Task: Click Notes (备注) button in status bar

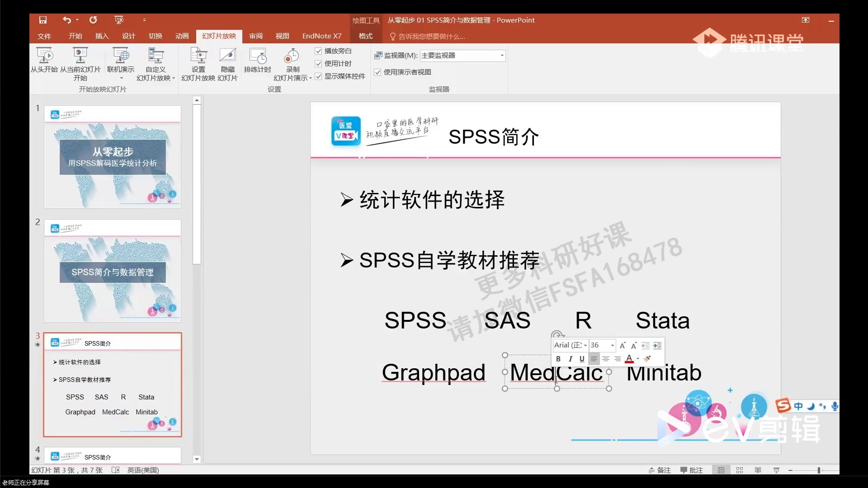Action: (660, 470)
